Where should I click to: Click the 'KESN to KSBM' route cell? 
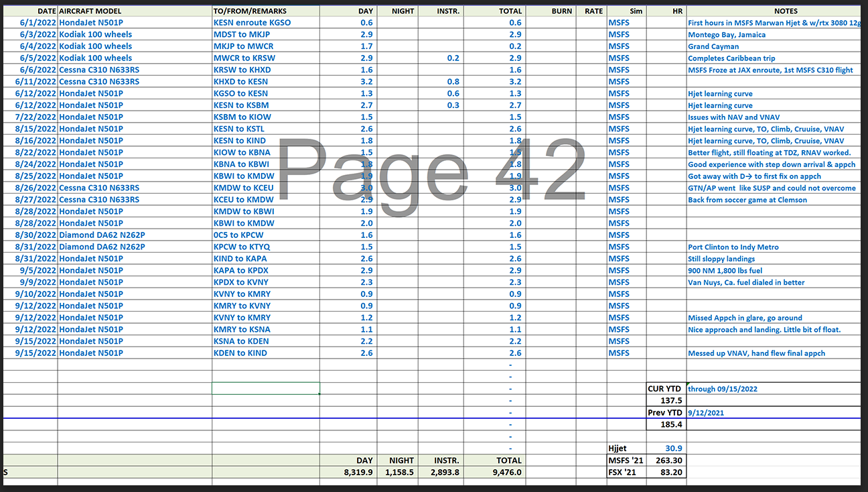[x=266, y=105]
